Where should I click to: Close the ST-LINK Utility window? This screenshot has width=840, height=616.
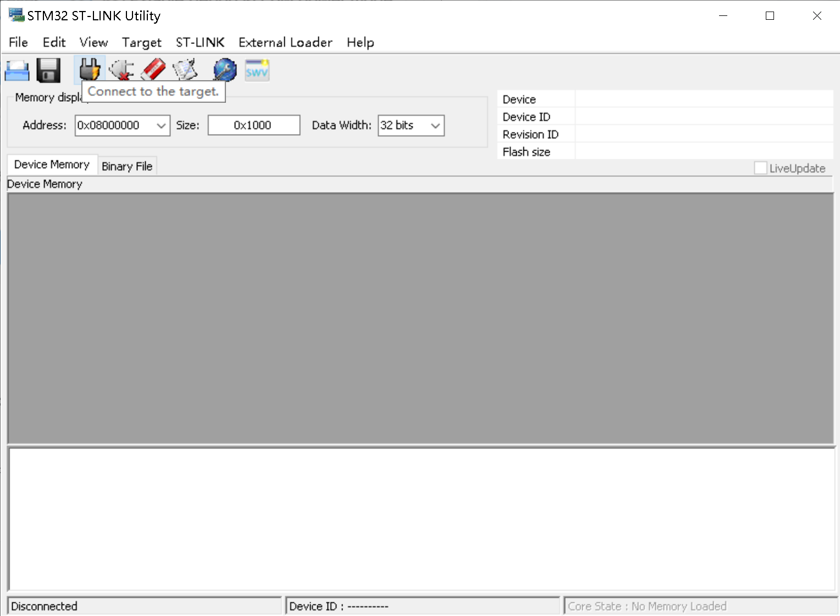tap(817, 15)
